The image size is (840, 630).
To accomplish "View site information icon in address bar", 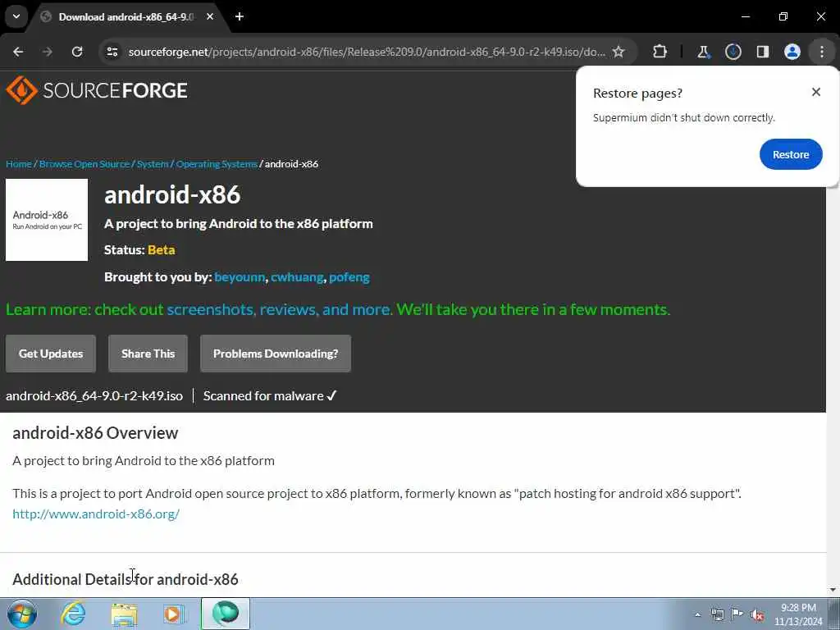I will point(112,52).
